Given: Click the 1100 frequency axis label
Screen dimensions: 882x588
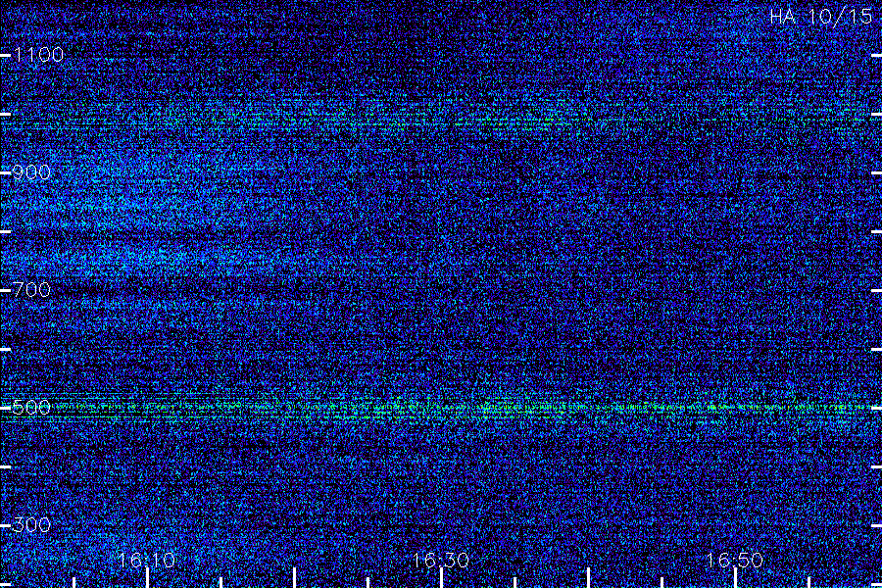Looking at the screenshot, I should [38, 55].
